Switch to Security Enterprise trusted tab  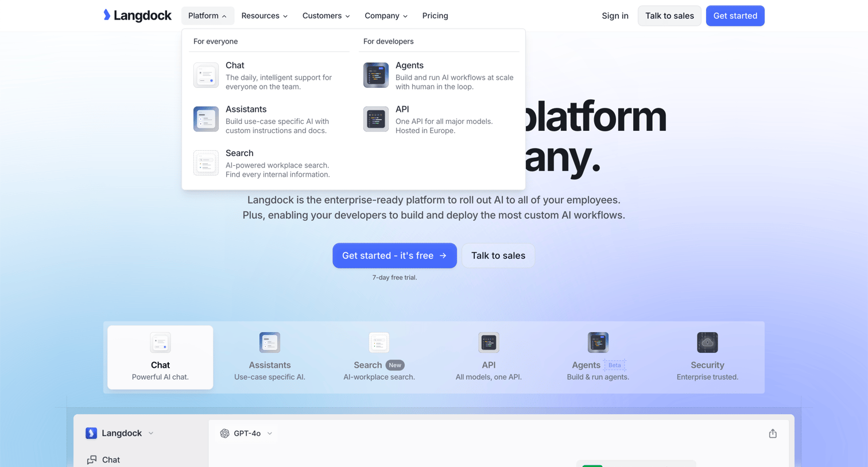[x=707, y=357]
